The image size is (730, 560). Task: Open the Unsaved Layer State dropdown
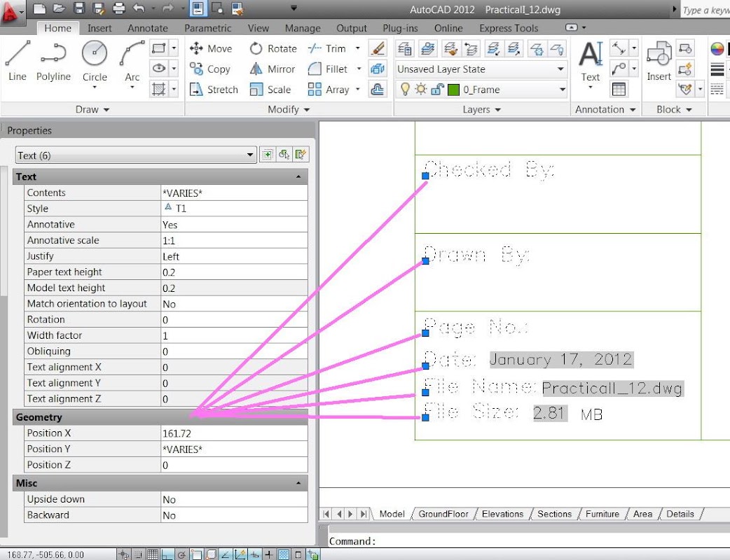(x=481, y=69)
